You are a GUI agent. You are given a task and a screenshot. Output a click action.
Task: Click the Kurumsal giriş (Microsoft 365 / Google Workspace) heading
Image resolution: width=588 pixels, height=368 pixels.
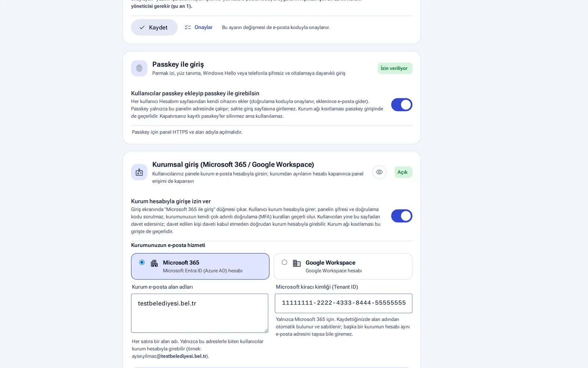(x=233, y=164)
